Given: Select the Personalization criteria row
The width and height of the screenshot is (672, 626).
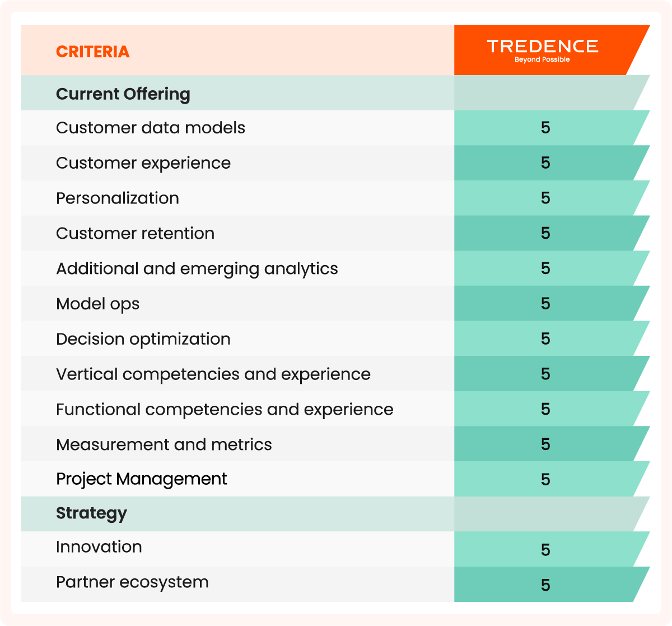Looking at the screenshot, I should click(x=335, y=198).
